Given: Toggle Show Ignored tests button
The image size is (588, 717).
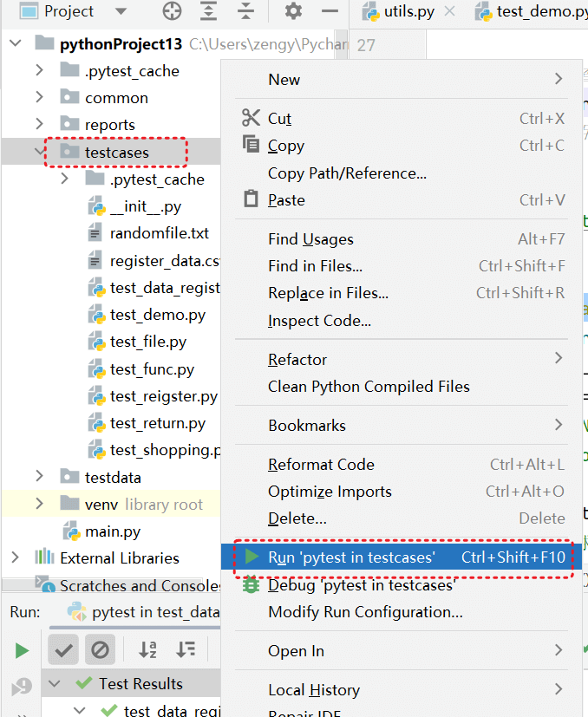Looking at the screenshot, I should (100, 649).
